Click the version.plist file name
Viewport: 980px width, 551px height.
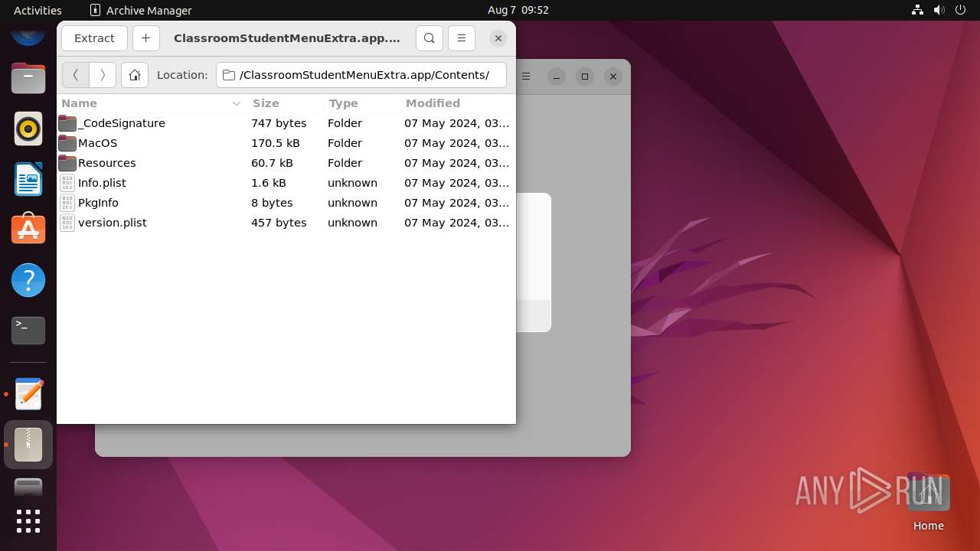pyautogui.click(x=113, y=223)
